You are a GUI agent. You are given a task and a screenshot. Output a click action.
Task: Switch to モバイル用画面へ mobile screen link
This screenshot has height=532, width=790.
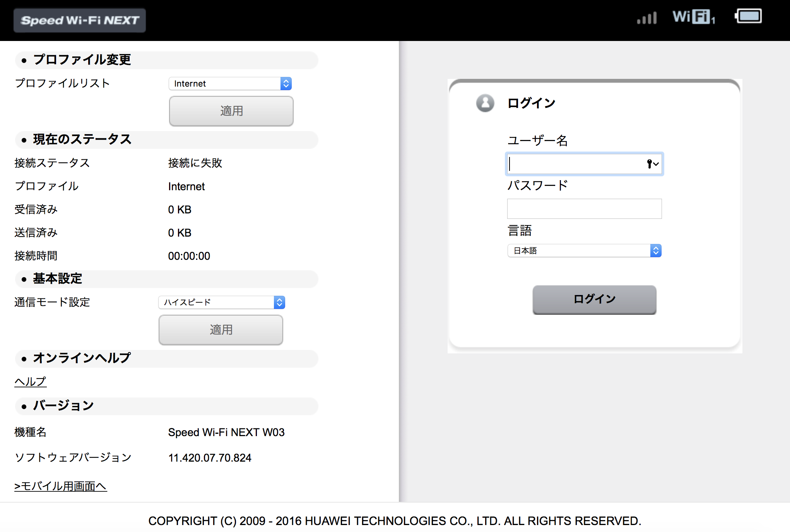point(60,486)
